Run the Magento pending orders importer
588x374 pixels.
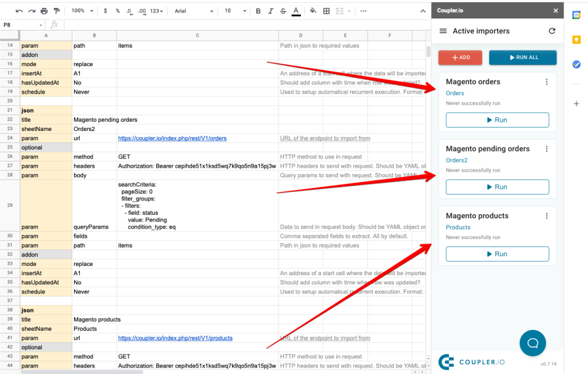point(497,187)
